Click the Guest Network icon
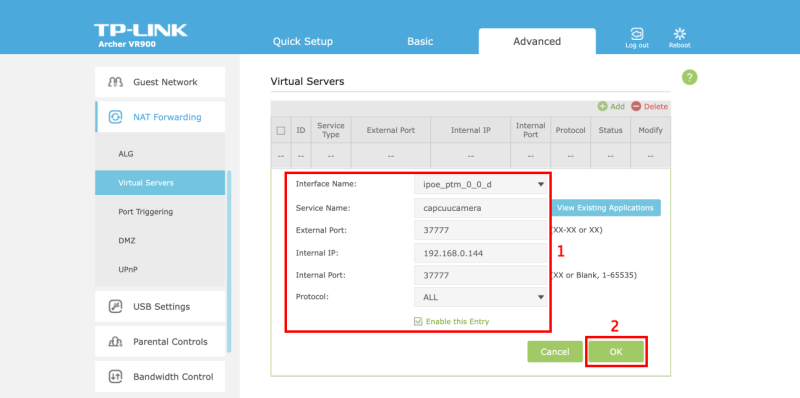This screenshot has height=398, width=800. point(116,82)
